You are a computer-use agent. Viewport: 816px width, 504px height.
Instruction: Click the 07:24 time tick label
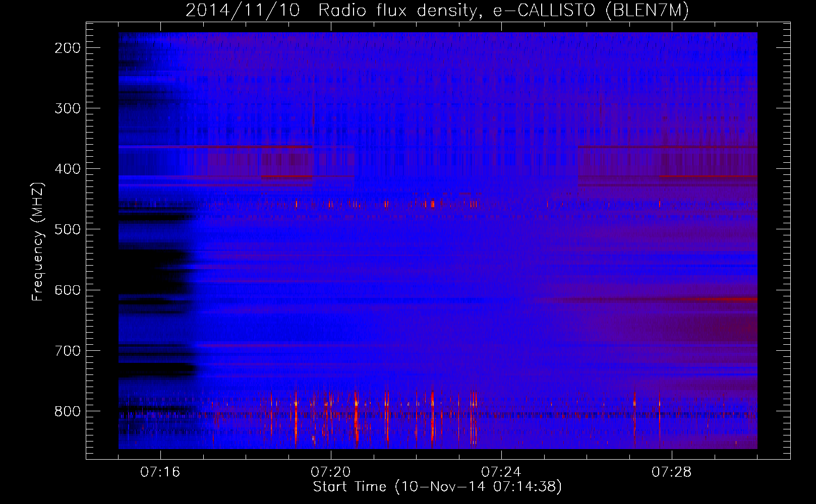point(501,472)
